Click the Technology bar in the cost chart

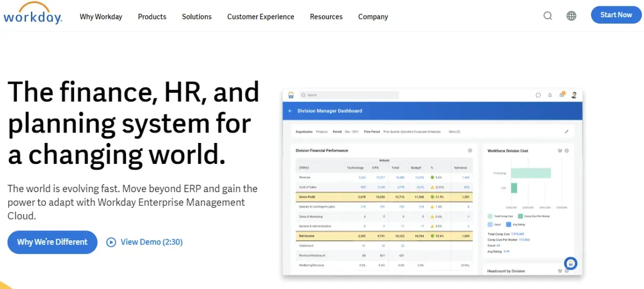click(x=530, y=173)
